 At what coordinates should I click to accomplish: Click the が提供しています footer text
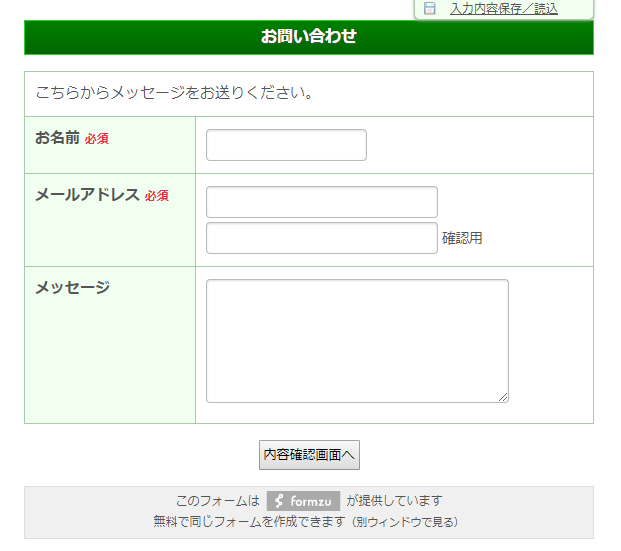point(394,501)
